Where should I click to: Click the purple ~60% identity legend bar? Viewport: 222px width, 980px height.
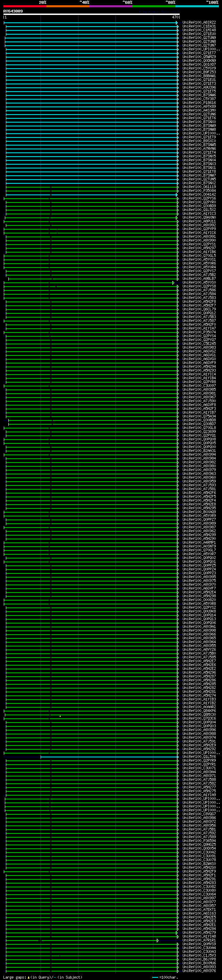(x=111, y=6)
